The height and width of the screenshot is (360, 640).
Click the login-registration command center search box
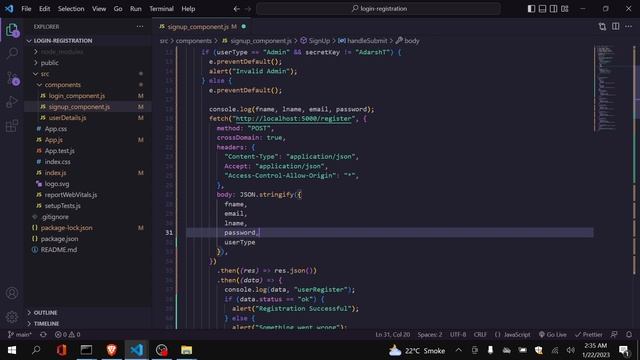click(x=379, y=9)
